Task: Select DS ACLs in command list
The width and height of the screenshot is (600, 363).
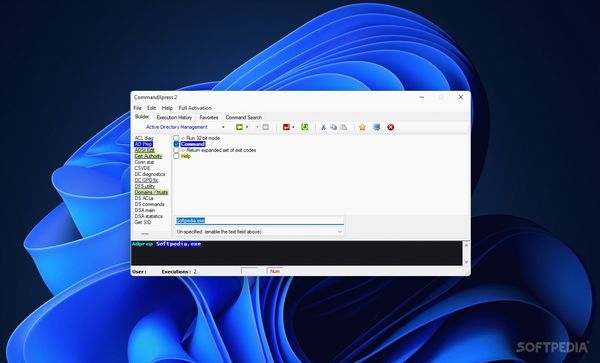Action: point(144,198)
